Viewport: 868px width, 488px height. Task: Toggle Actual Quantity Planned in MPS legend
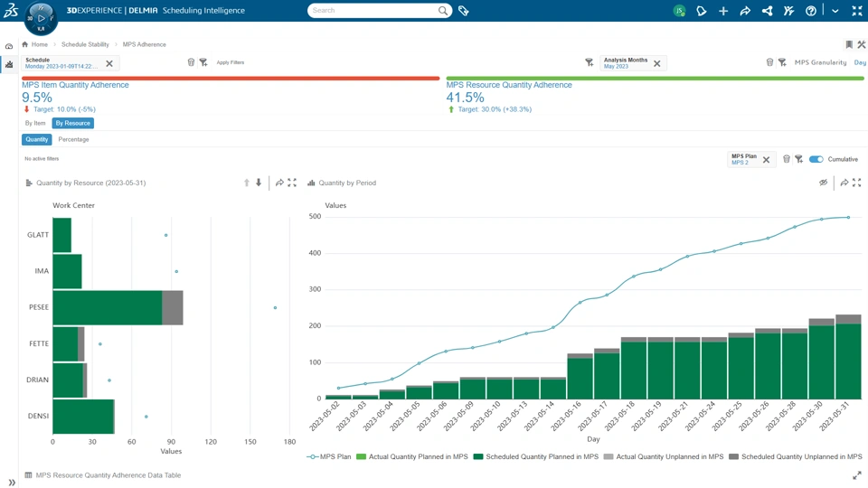pos(412,457)
